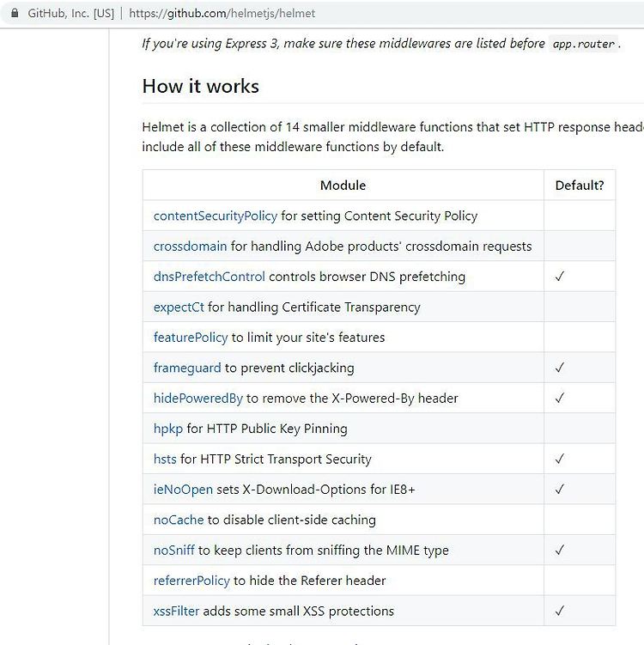Click the 'Default?' column header

(580, 186)
